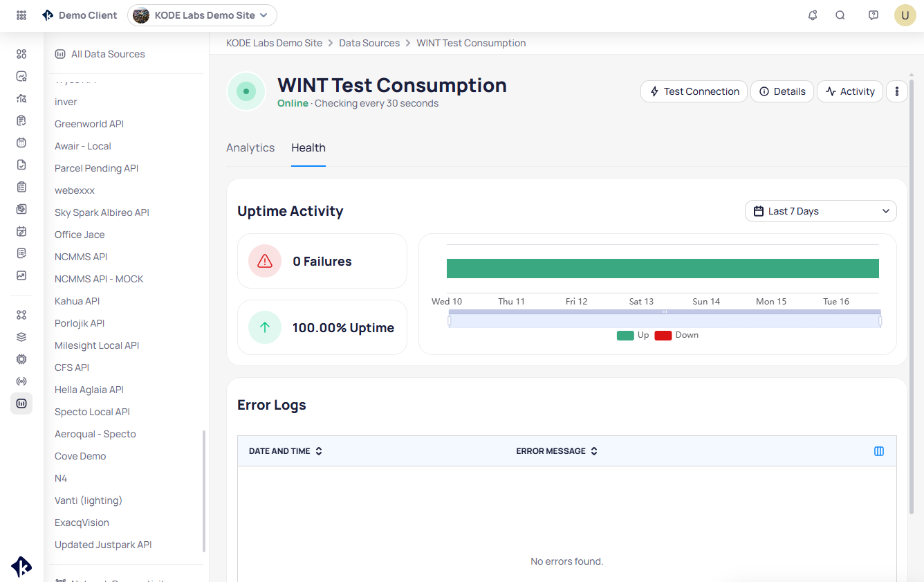Open the processor chip icon in left rail
The height and width of the screenshot is (582, 924).
pyautogui.click(x=21, y=359)
